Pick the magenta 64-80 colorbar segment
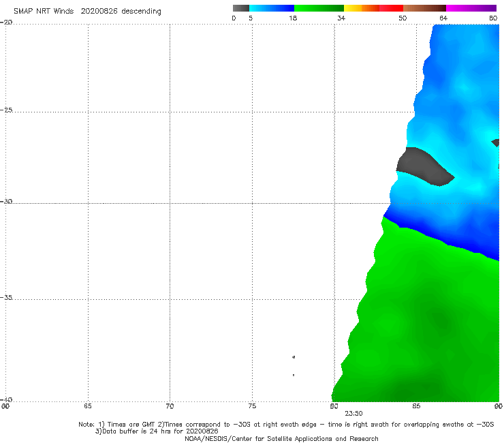The image size is (504, 443). click(471, 8)
